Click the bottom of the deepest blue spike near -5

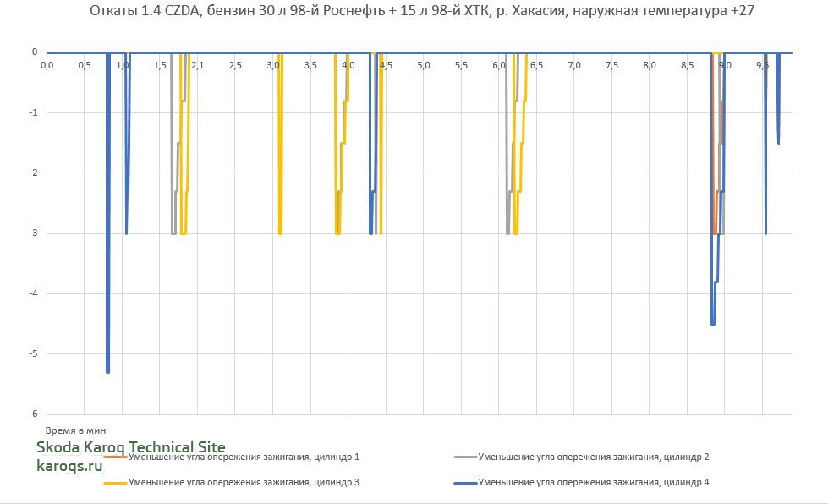point(107,370)
